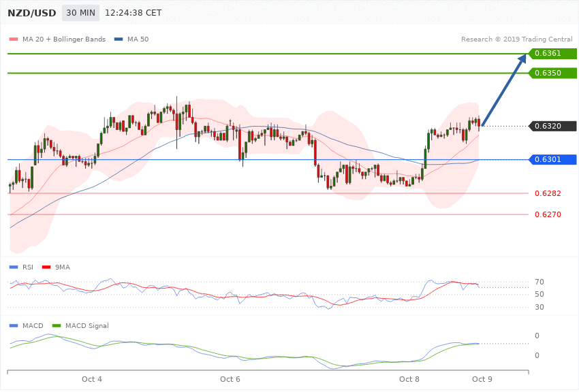579x392 pixels.
Task: Click the MA 20 + Bollinger Bands label
Action: tap(64, 39)
